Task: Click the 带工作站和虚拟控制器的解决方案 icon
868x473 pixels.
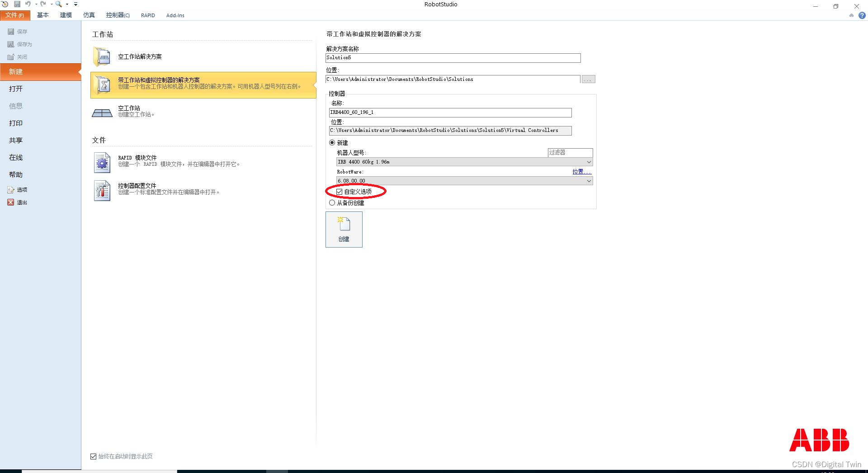Action: pos(102,84)
